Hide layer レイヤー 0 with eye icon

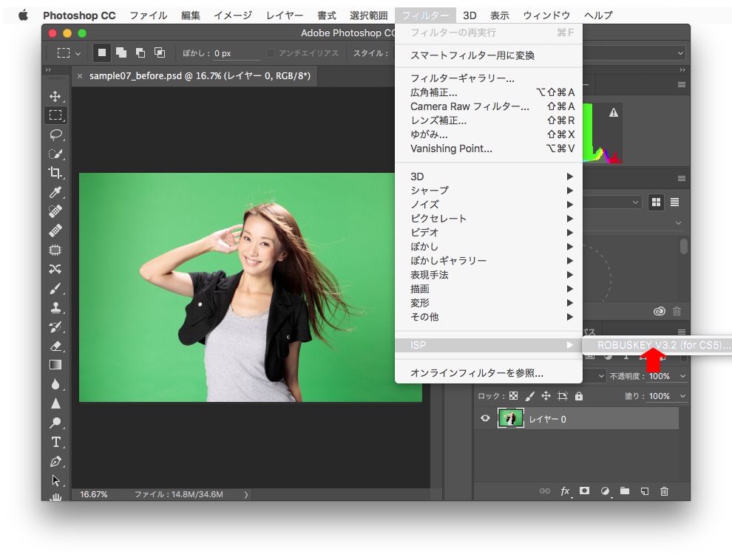coord(486,418)
